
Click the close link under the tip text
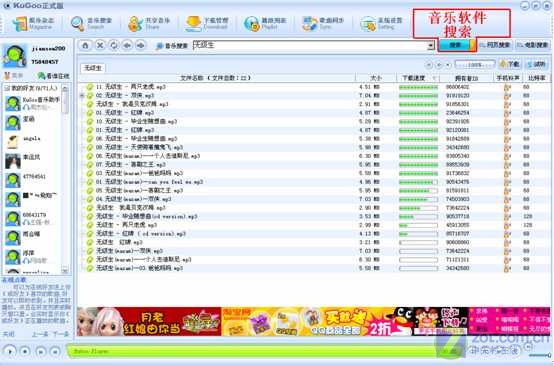tap(8, 334)
